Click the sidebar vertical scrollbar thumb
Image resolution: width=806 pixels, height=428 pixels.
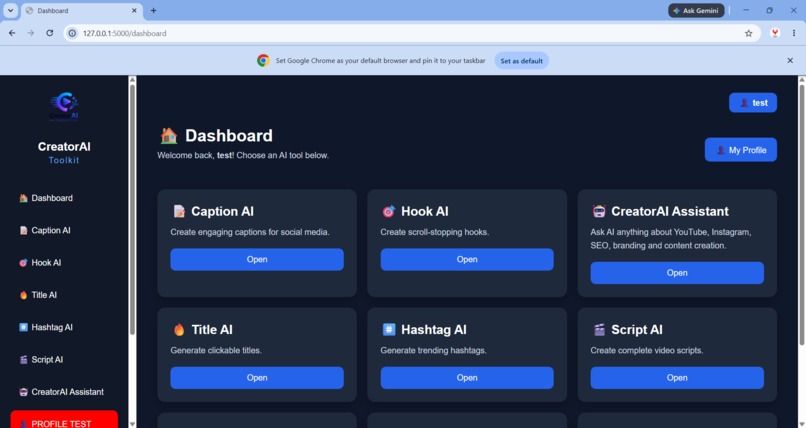(132, 210)
